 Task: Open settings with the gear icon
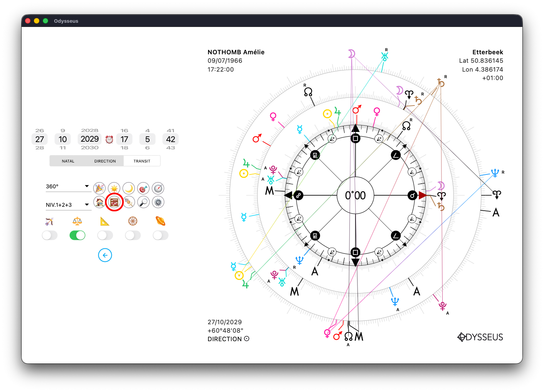click(158, 202)
